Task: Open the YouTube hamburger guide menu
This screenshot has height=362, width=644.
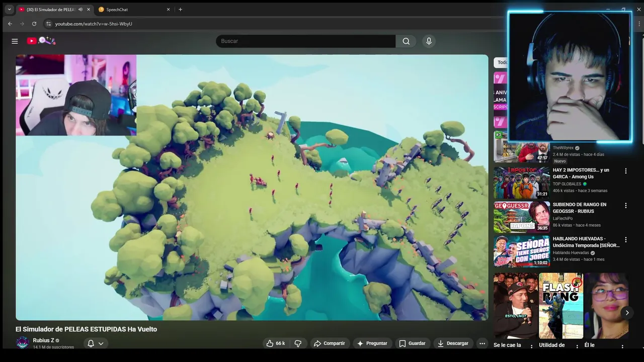Action: coord(15,41)
